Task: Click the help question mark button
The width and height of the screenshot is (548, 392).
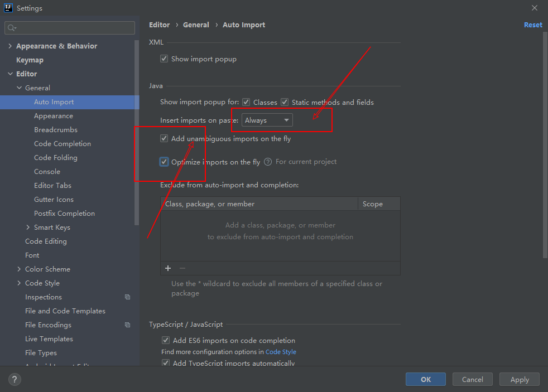Action: click(x=15, y=380)
